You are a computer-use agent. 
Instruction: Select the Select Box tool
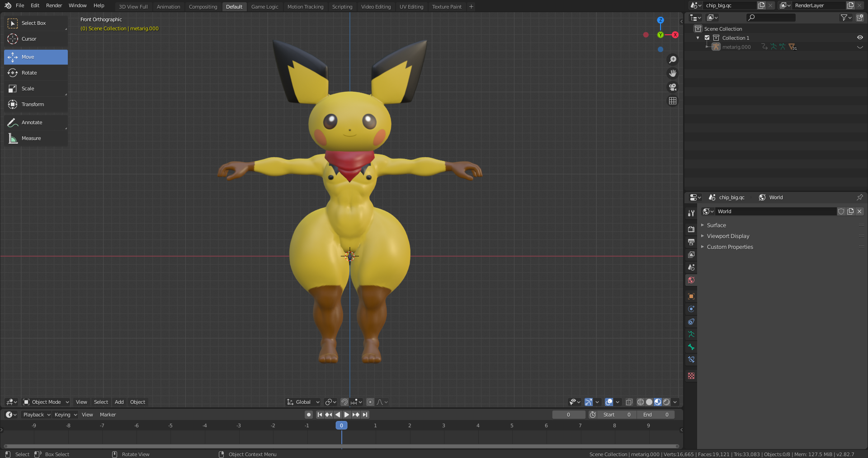click(x=36, y=23)
